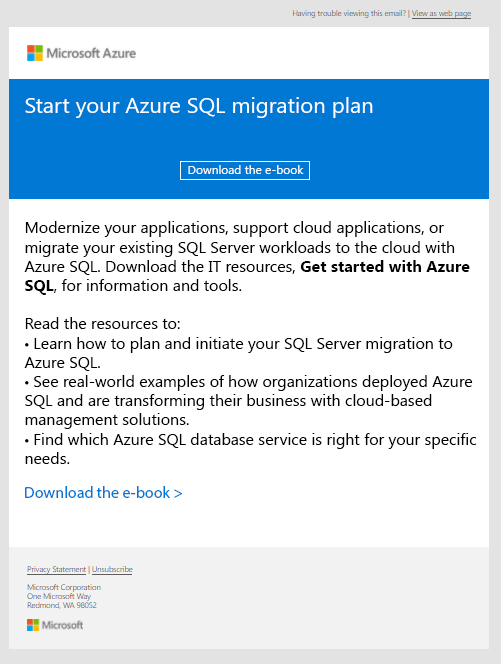Click the Unsubscribe link in footer
This screenshot has width=501, height=664.
tap(112, 570)
